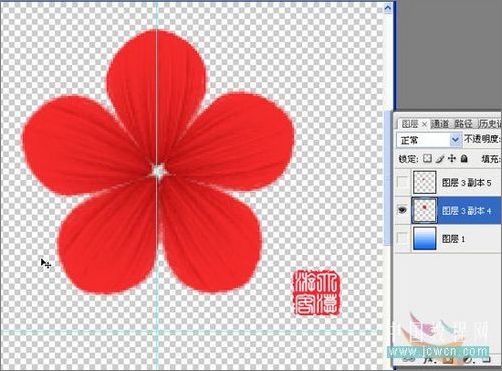The width and height of the screenshot is (502, 371).
Task: Show the 图层 1 layer
Action: (x=403, y=238)
